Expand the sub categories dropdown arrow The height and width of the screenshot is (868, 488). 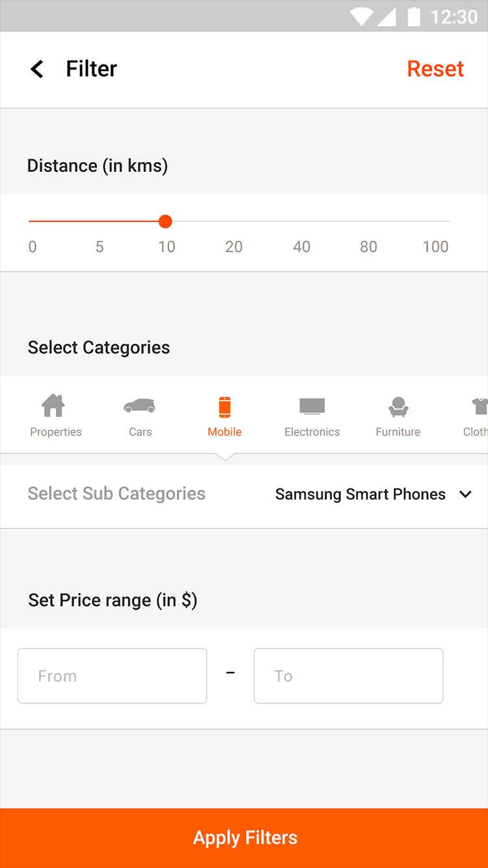point(465,494)
